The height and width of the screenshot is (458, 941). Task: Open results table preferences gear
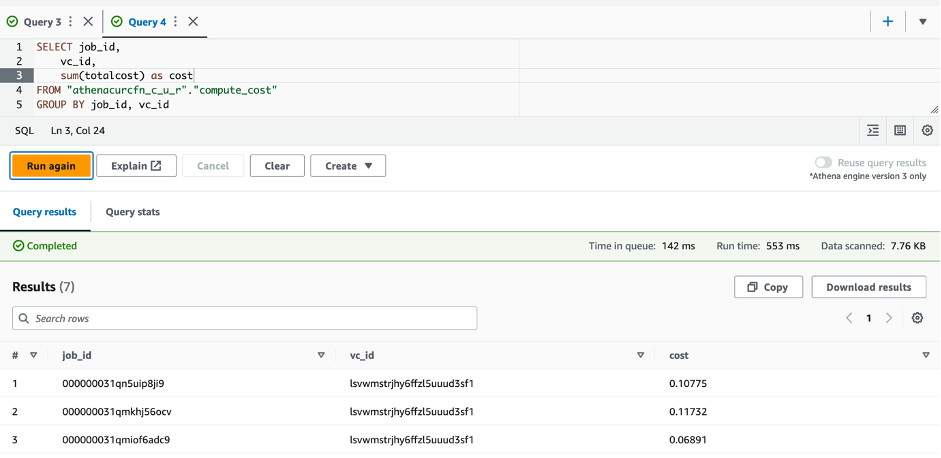(917, 318)
